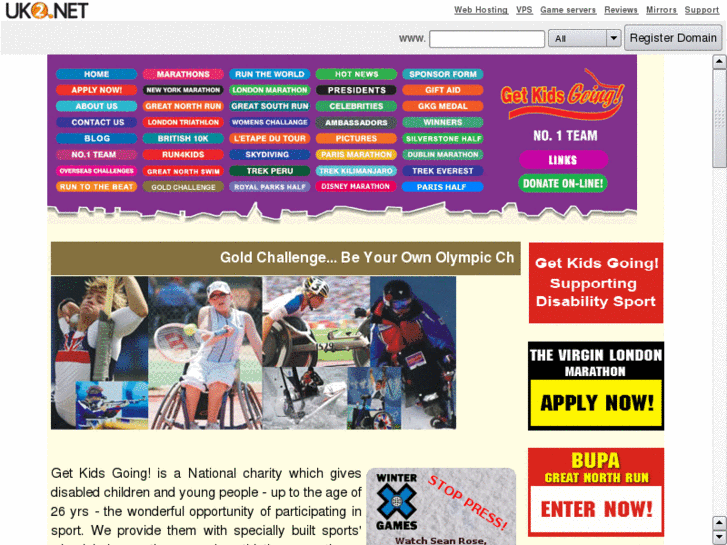The height and width of the screenshot is (545, 727).
Task: Click the Gold Challenge scrolling headline banner
Action: pos(286,258)
